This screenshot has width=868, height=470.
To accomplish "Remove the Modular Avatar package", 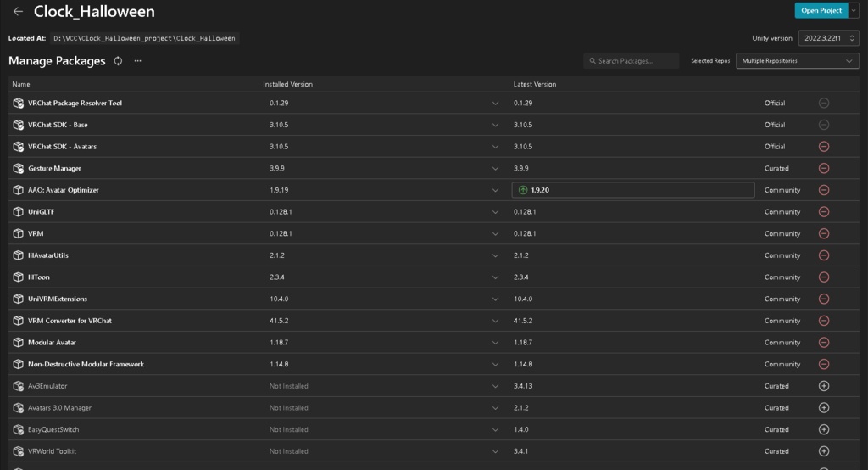I will click(x=824, y=342).
